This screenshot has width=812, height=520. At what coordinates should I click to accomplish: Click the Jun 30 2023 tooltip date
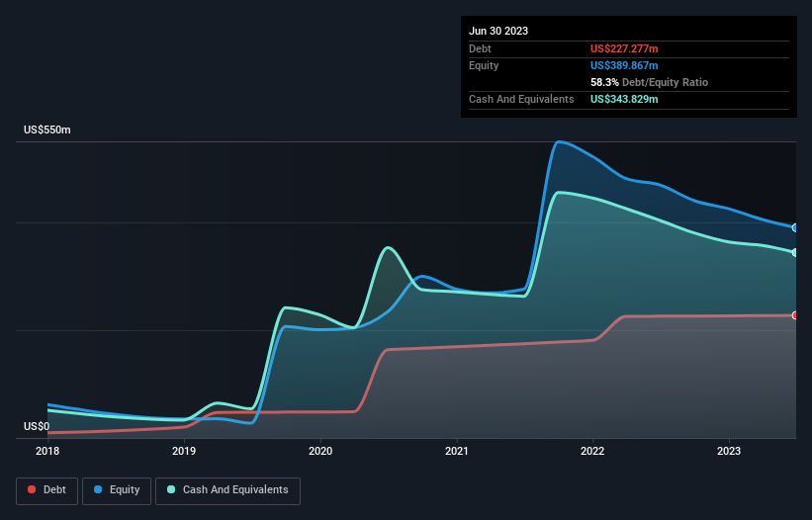498,31
